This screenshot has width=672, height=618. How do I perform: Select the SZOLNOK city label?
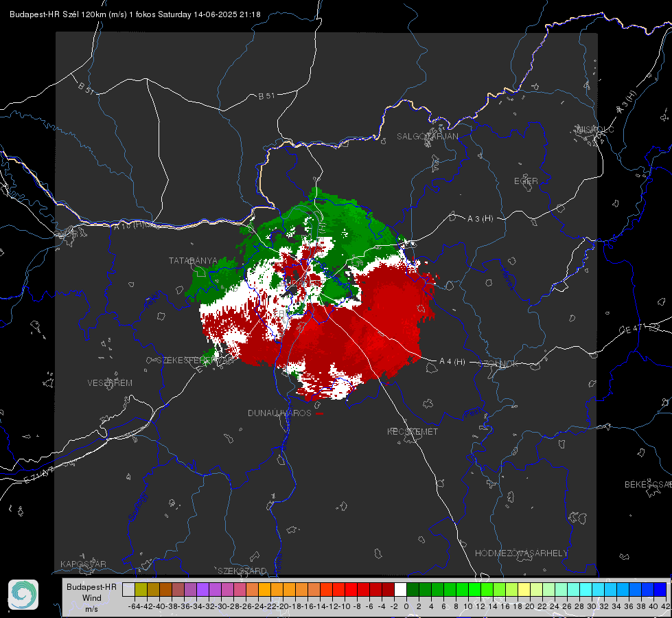tap(499, 364)
